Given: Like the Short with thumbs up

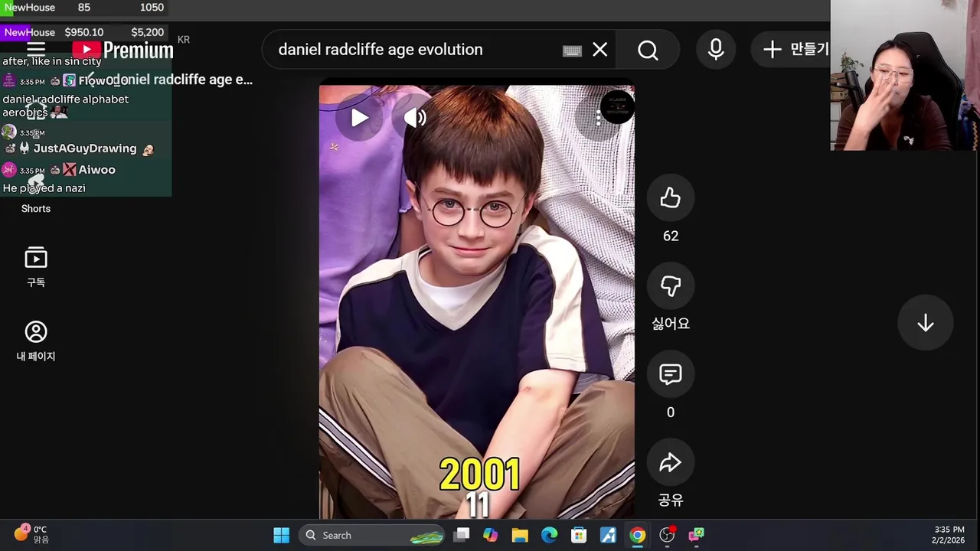Looking at the screenshot, I should tap(670, 198).
